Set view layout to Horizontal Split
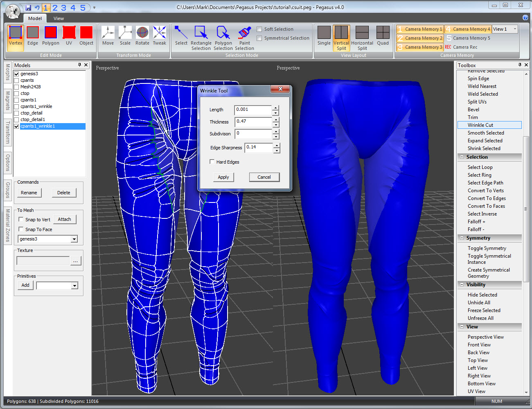Image resolution: width=532 pixels, height=409 pixels. click(x=362, y=38)
